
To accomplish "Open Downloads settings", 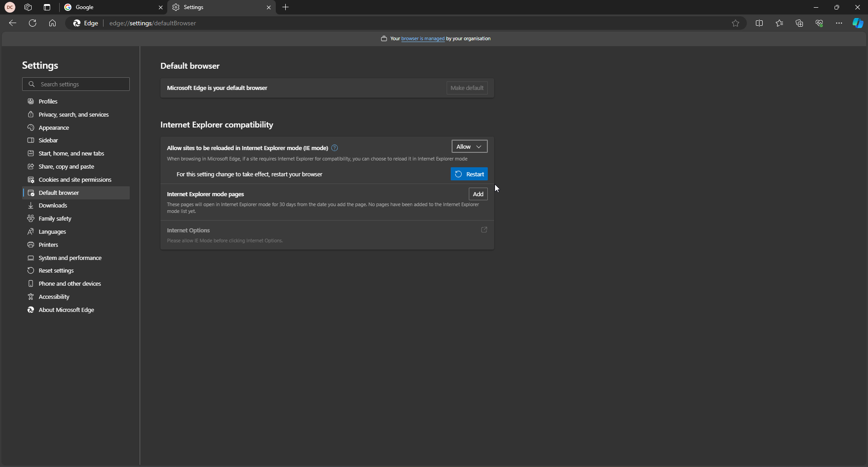I will [x=76, y=205].
